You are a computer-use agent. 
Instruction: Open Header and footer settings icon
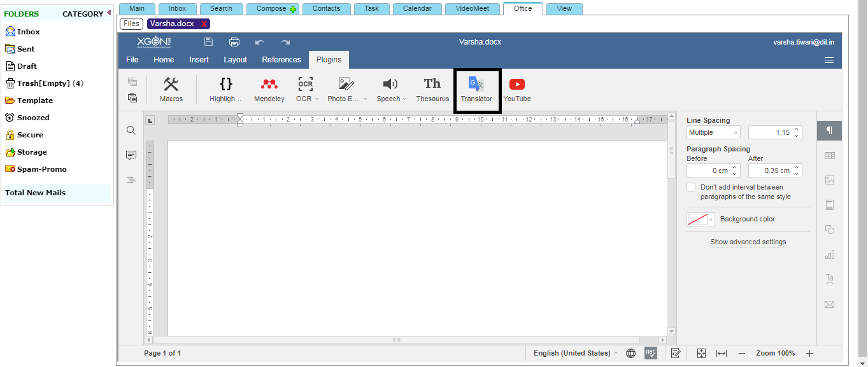[830, 205]
